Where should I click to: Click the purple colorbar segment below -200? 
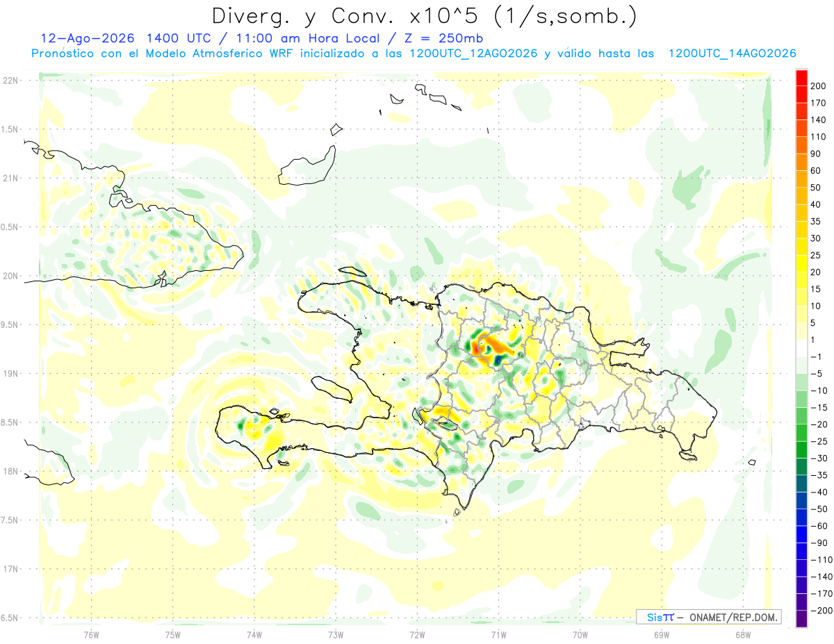[x=801, y=620]
